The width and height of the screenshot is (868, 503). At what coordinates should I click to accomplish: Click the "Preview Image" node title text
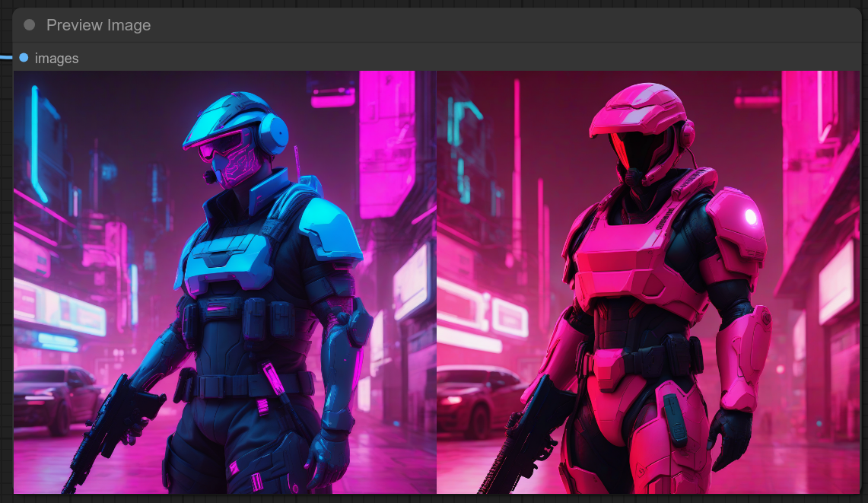click(x=98, y=25)
